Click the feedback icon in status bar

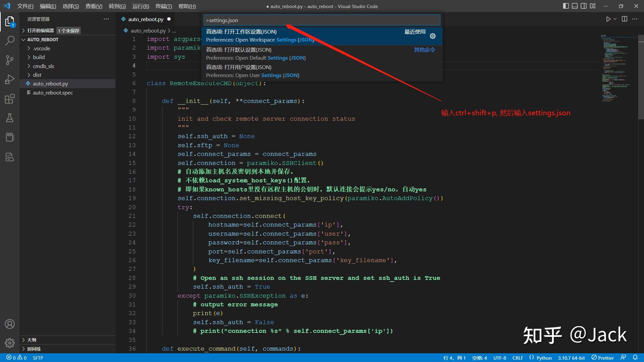tap(623, 358)
